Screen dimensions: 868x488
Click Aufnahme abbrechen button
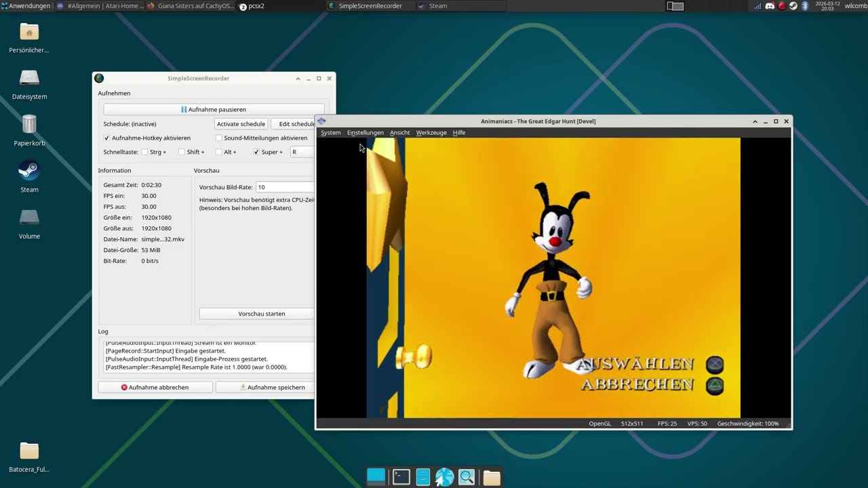155,387
